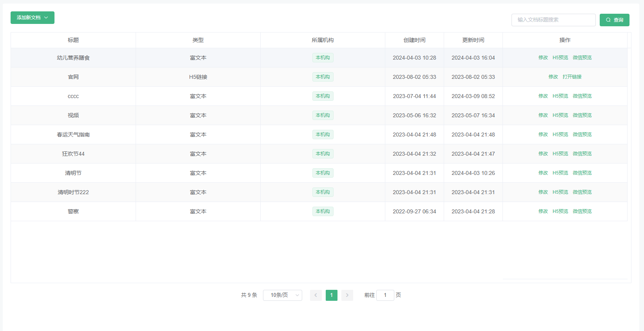
Task: Focus the document title search box
Action: click(553, 20)
